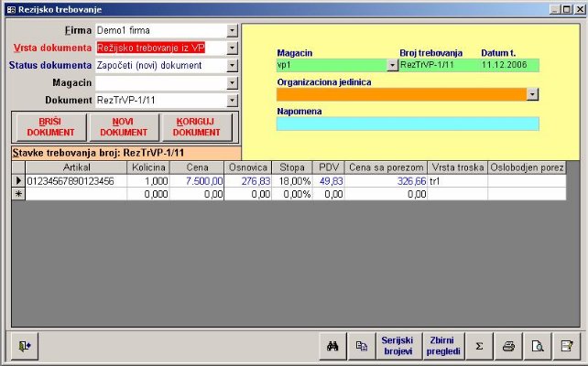Image resolution: width=588 pixels, height=366 pixels.
Task: Click the copy document icon
Action: [361, 345]
